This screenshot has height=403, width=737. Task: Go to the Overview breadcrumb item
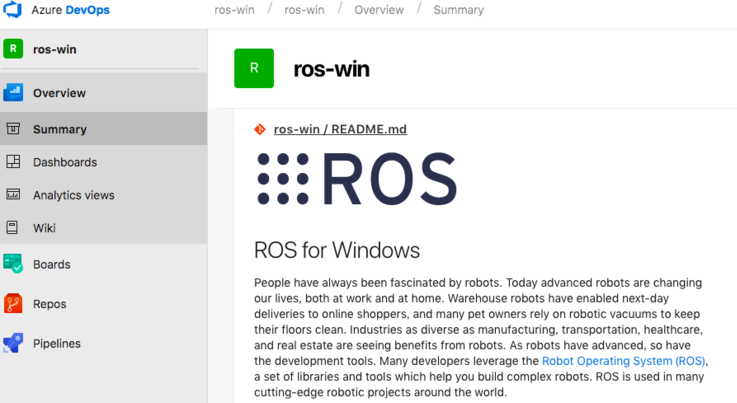(x=379, y=10)
